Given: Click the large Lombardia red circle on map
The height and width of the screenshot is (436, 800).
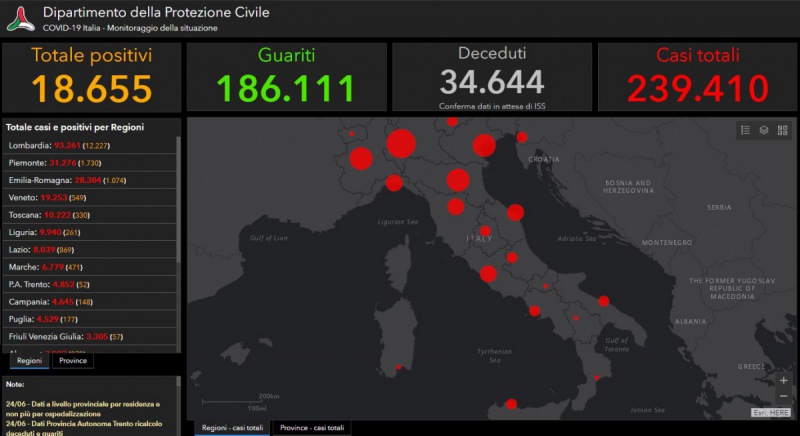Looking at the screenshot, I should click(401, 144).
